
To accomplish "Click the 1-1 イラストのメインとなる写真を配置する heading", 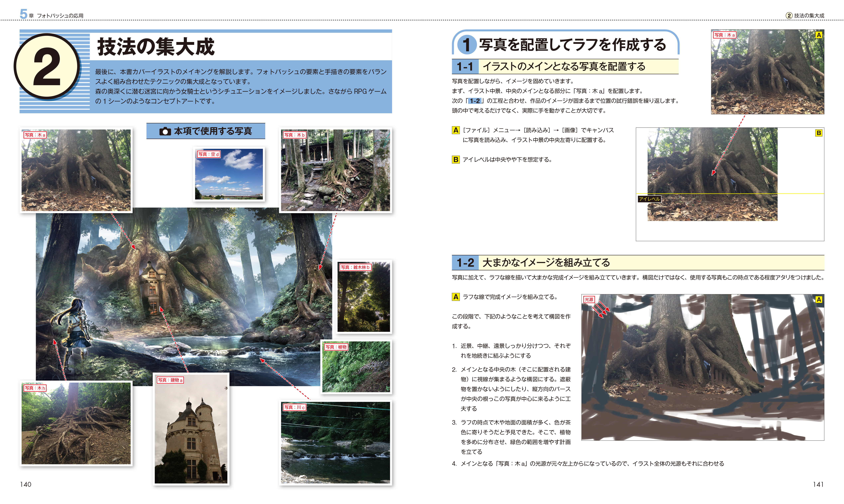I will click(564, 67).
